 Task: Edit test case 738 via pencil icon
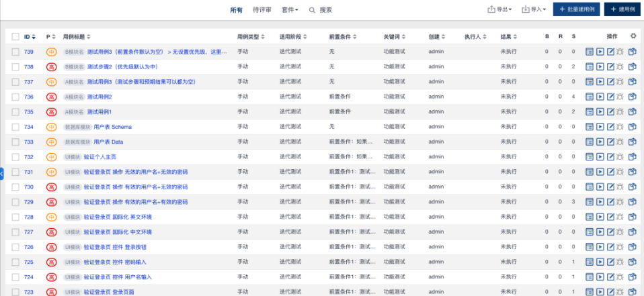click(611, 67)
